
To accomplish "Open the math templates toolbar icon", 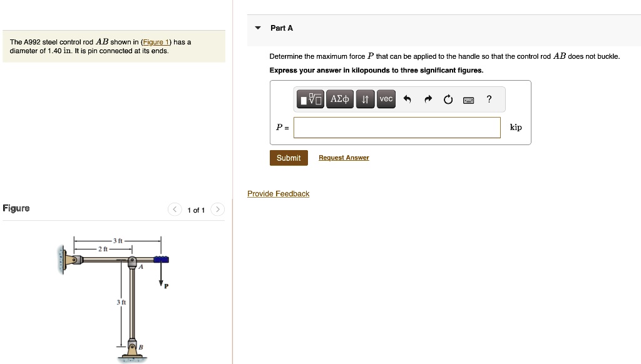I will [x=311, y=99].
